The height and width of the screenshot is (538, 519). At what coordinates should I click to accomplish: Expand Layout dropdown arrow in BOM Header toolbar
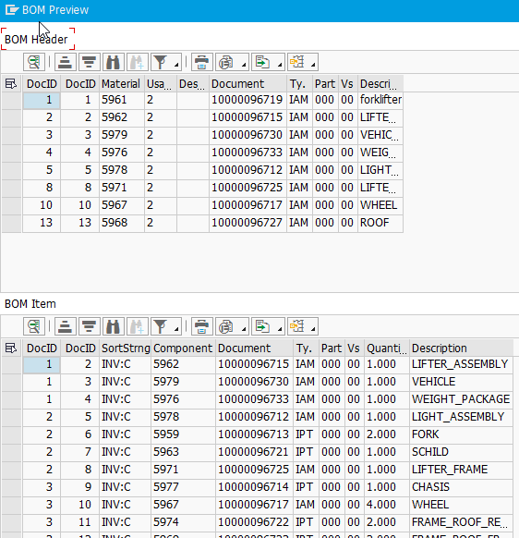point(314,64)
